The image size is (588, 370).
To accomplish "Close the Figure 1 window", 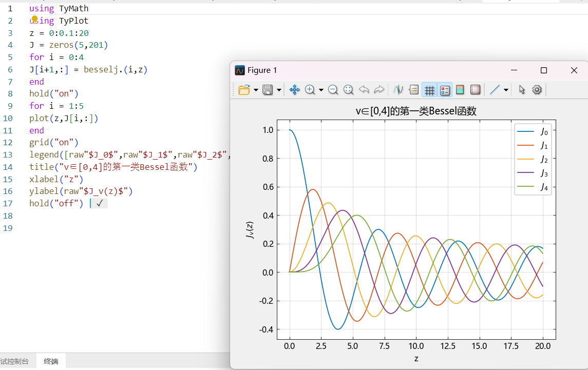I will 574,70.
